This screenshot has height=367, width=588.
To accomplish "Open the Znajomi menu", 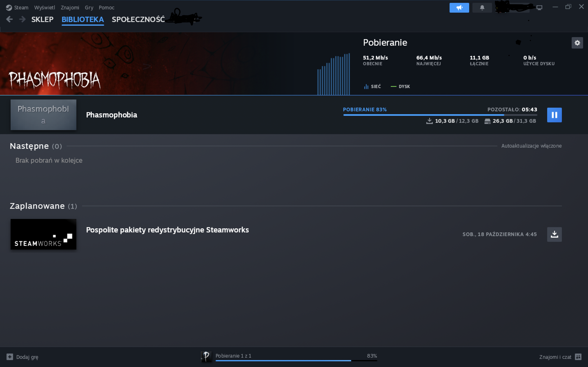I will [x=70, y=8].
